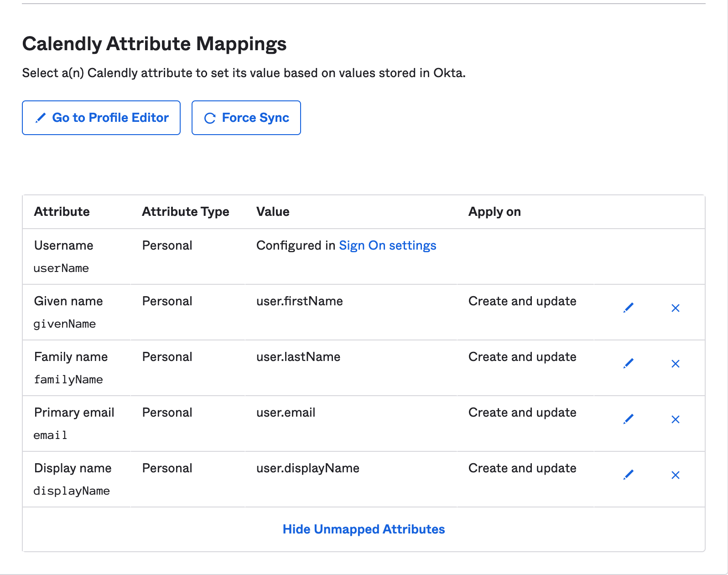Viewport: 728px width, 575px height.
Task: Remove the Primary email mapping
Action: pyautogui.click(x=675, y=419)
